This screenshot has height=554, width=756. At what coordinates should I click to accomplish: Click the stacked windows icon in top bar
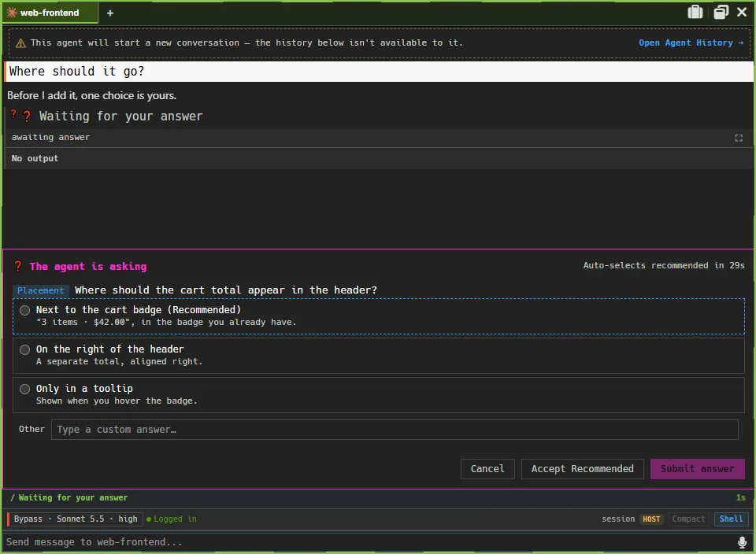click(721, 12)
